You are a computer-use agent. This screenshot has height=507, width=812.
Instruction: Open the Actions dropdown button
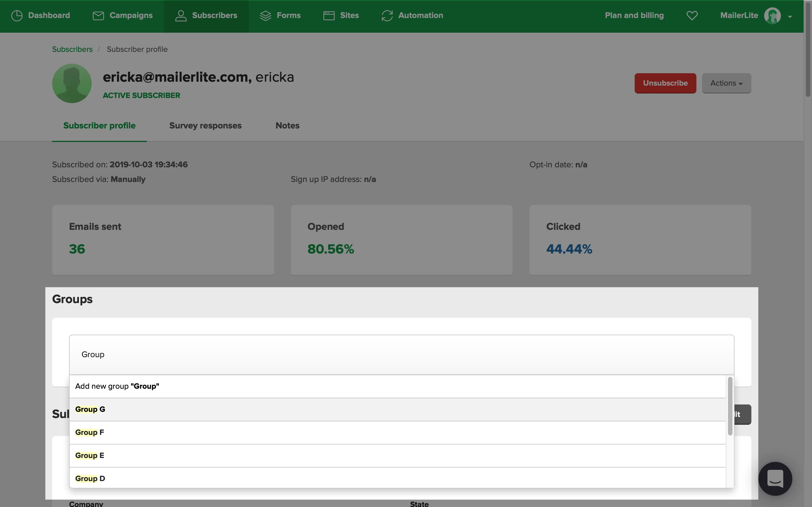click(x=726, y=83)
